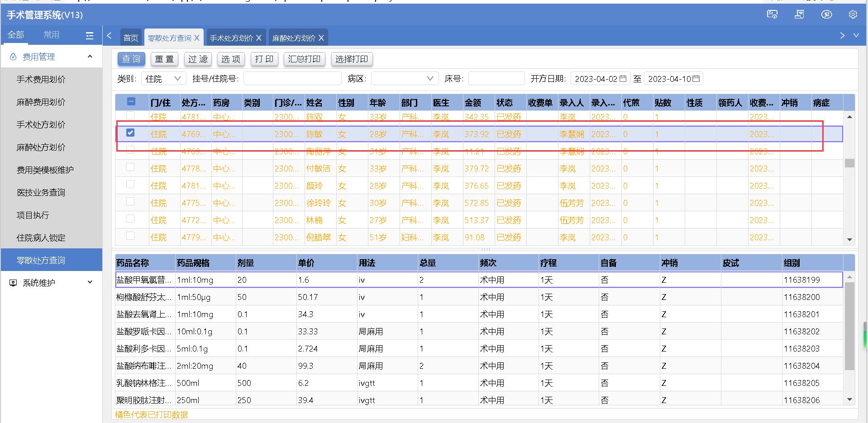Click the oval SI icon in header
Viewport: 868px width, 423px height.
[826, 14]
